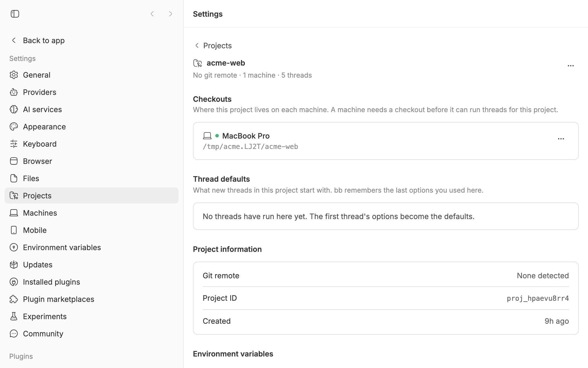Go forward with the right navigation arrow

pyautogui.click(x=171, y=14)
